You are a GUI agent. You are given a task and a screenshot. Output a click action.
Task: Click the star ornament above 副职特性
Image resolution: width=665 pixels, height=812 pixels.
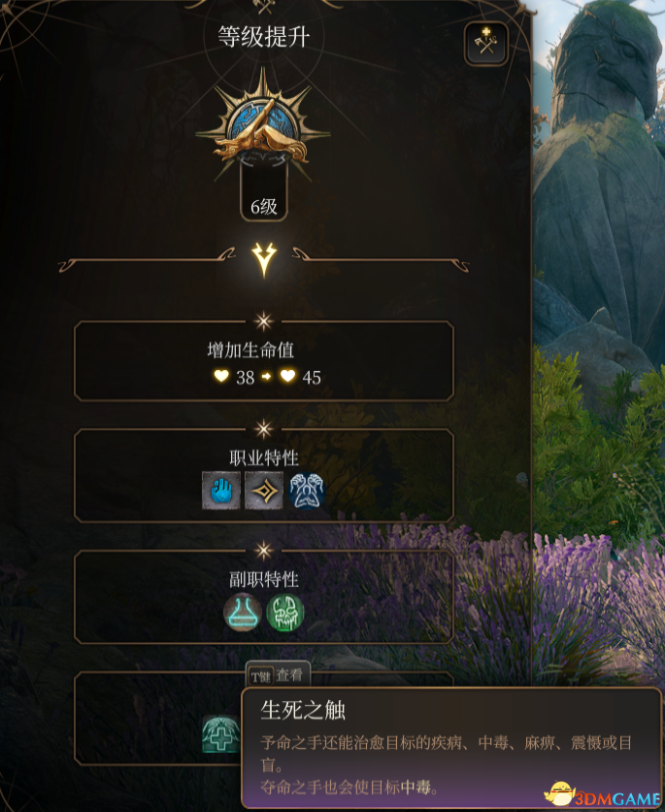pyautogui.click(x=264, y=551)
